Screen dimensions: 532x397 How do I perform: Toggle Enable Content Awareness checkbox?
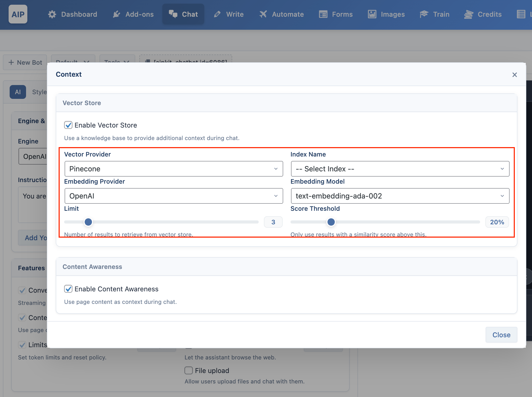point(68,289)
